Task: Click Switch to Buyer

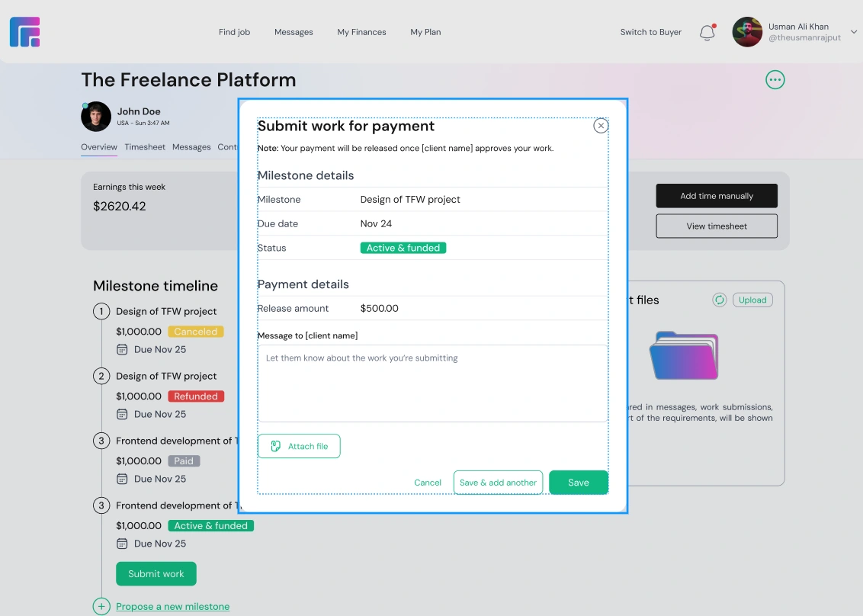Action: tap(650, 32)
